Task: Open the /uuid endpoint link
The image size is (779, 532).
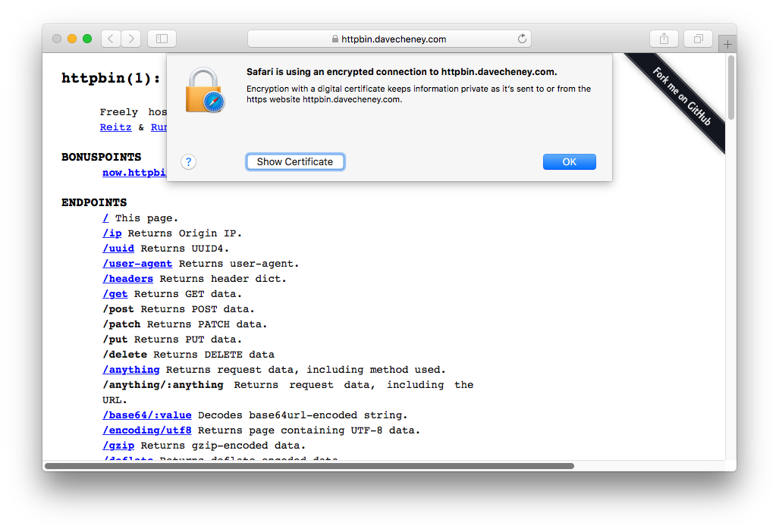Action: pyautogui.click(x=118, y=249)
